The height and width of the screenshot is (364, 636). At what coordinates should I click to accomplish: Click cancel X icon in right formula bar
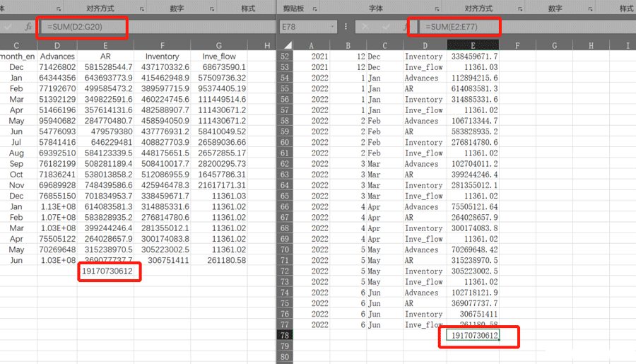365,27
